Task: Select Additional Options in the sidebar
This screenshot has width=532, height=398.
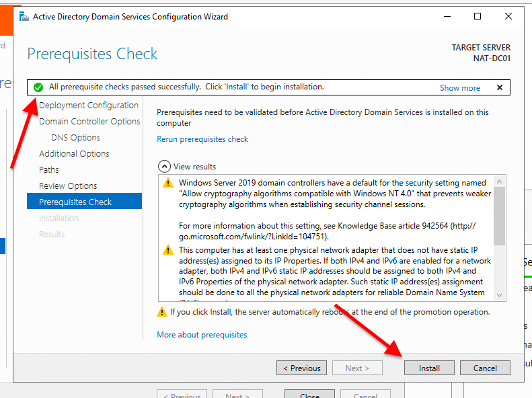Action: click(x=74, y=153)
